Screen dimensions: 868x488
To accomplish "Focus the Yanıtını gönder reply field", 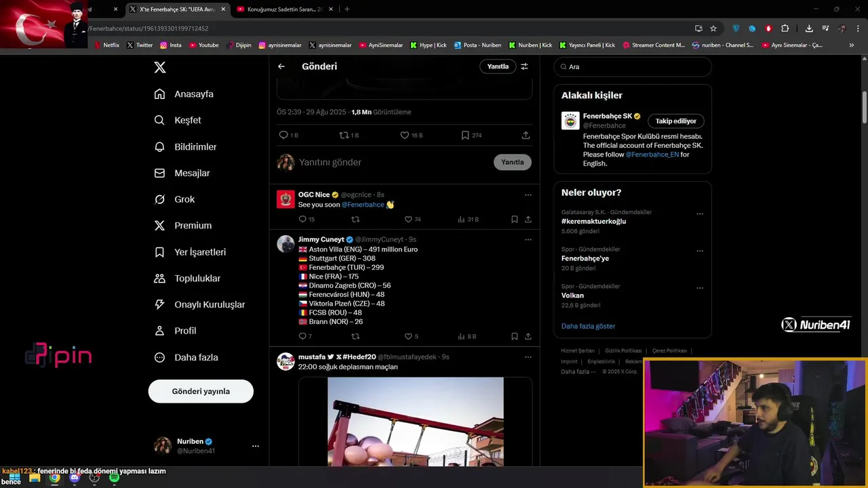I will click(393, 162).
